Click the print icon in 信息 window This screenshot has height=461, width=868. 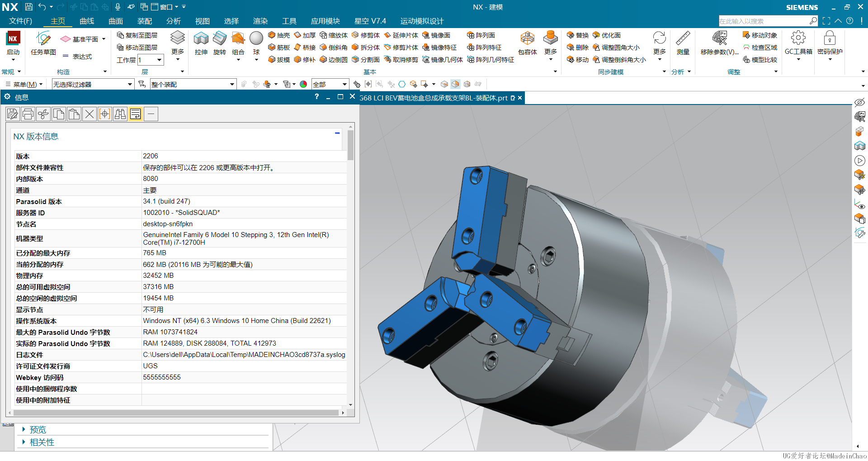tap(28, 114)
